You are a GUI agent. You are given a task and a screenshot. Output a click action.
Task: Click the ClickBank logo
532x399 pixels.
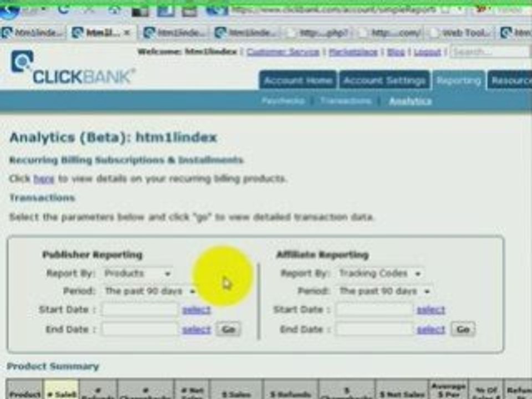[x=73, y=67]
